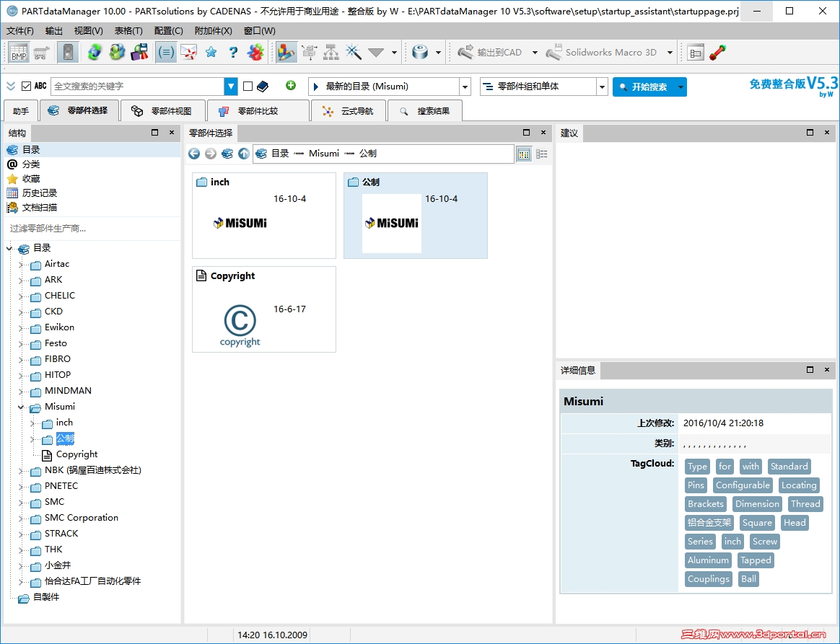Click the Solidworks Macro 3D button

point(602,53)
